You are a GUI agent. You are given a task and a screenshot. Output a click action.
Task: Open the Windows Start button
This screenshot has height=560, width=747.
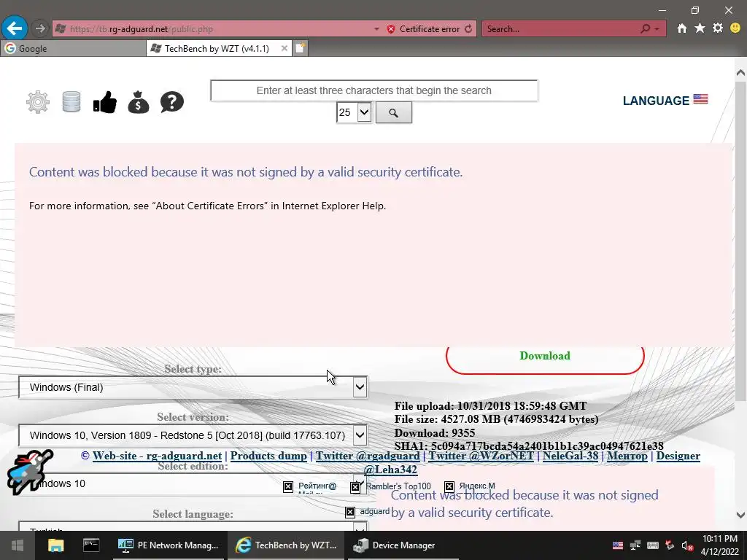18,545
